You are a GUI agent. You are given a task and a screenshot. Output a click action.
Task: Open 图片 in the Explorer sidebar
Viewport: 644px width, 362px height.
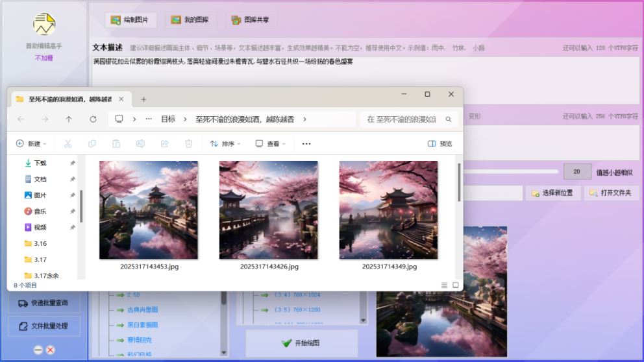[40, 195]
